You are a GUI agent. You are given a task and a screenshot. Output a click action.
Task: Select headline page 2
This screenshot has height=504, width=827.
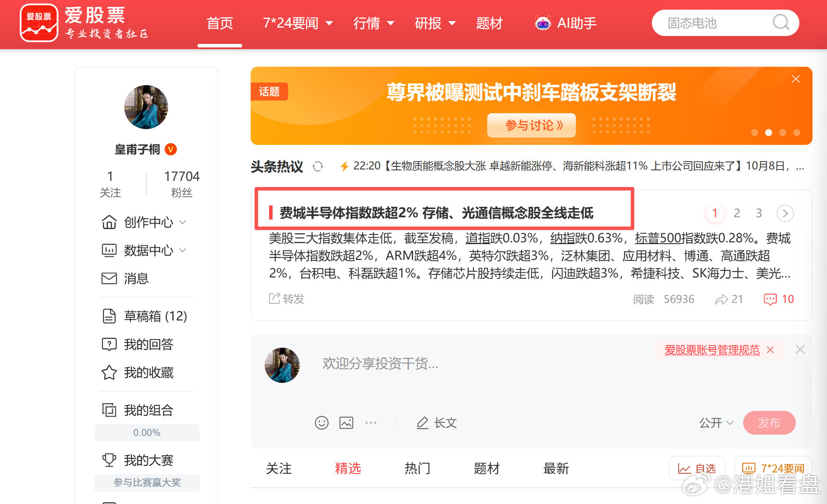pyautogui.click(x=737, y=213)
